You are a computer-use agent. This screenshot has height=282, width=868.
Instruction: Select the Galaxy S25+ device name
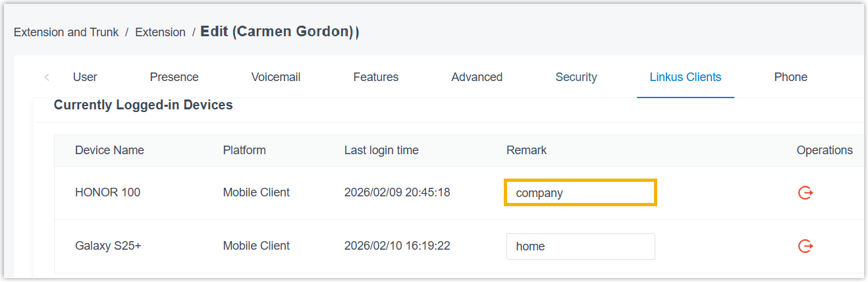(108, 246)
